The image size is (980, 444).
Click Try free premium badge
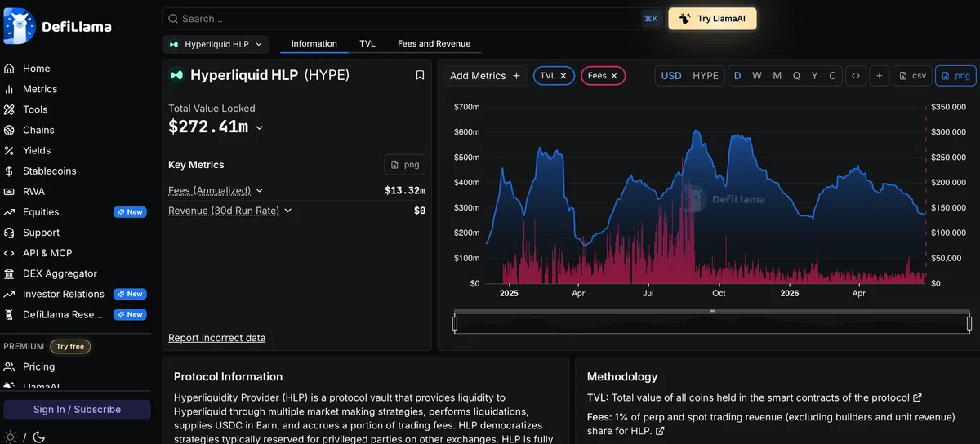point(70,346)
